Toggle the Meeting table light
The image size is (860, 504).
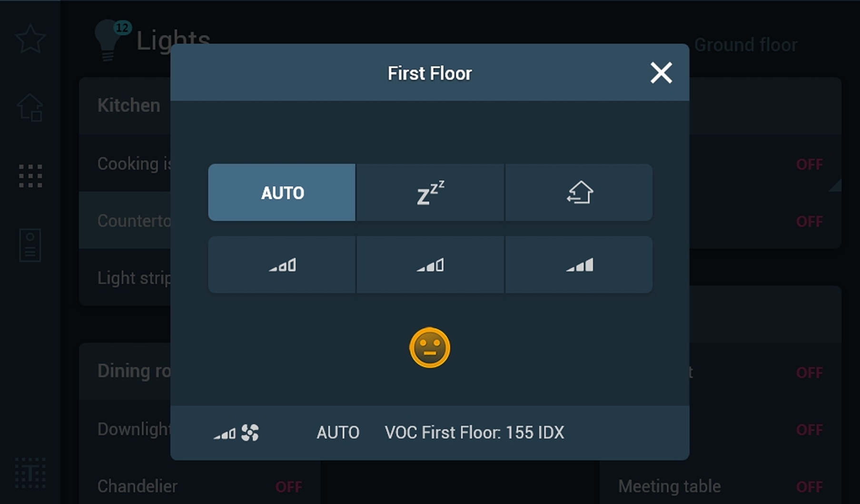(x=809, y=487)
